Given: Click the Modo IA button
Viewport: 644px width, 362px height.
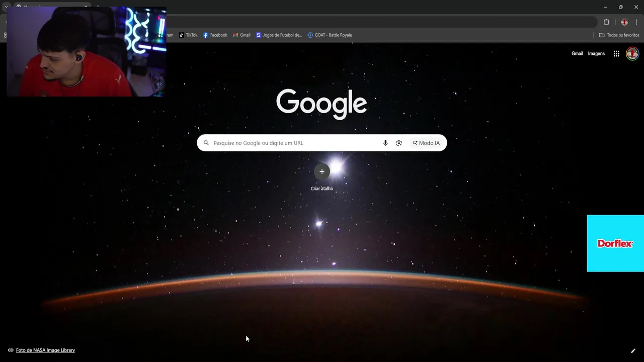Looking at the screenshot, I should [x=426, y=143].
